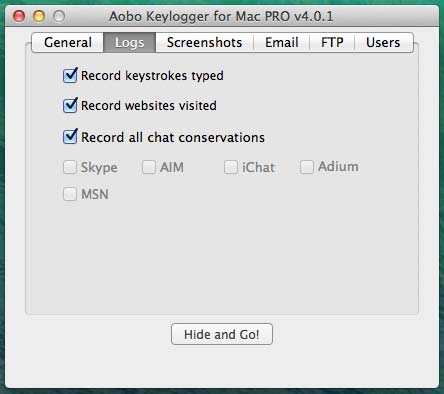Viewport: 444px width, 394px height.
Task: Toggle the Record websites visited checkbox
Action: 70,105
